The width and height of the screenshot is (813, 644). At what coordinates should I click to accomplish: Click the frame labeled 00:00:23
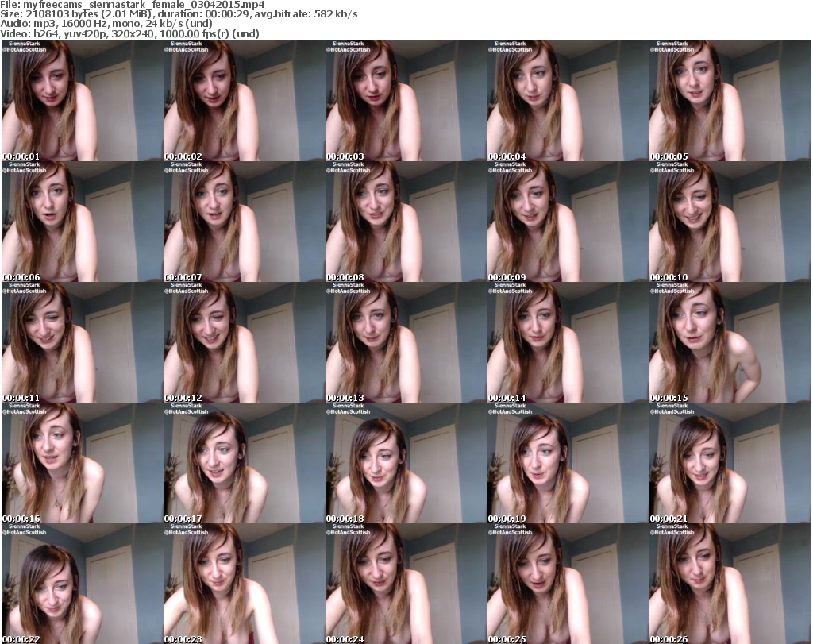[x=245, y=584]
